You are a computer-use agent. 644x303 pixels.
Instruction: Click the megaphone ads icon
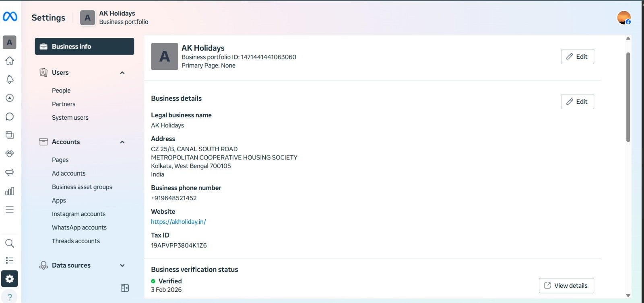pos(10,172)
